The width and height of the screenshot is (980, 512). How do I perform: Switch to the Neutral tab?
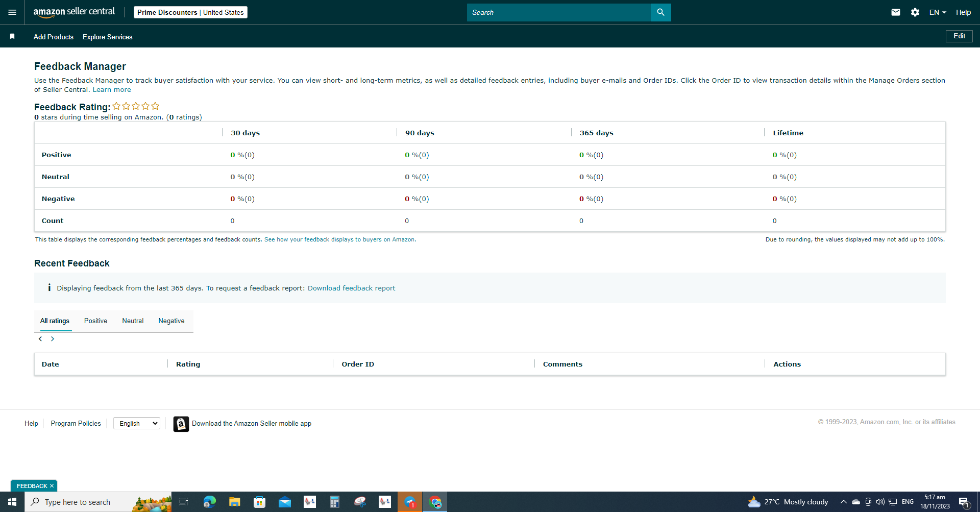tap(133, 321)
